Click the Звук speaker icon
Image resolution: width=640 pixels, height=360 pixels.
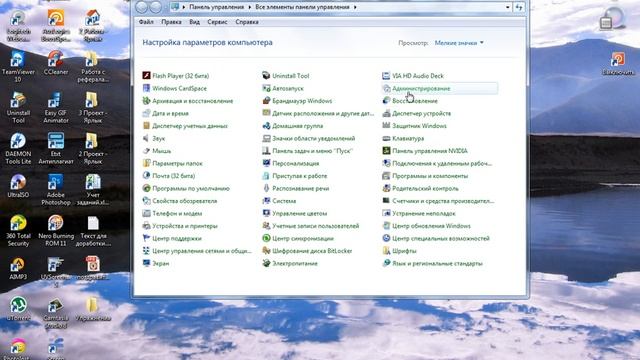pos(146,138)
